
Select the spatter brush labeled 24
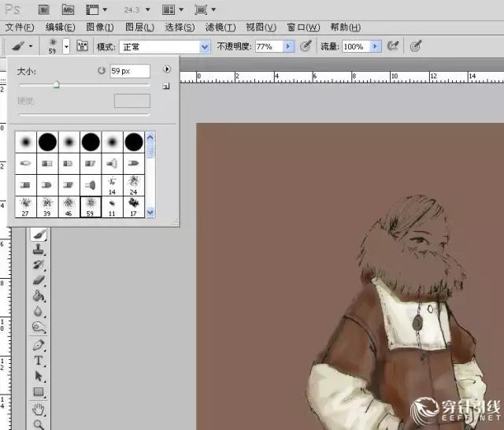coord(134,185)
